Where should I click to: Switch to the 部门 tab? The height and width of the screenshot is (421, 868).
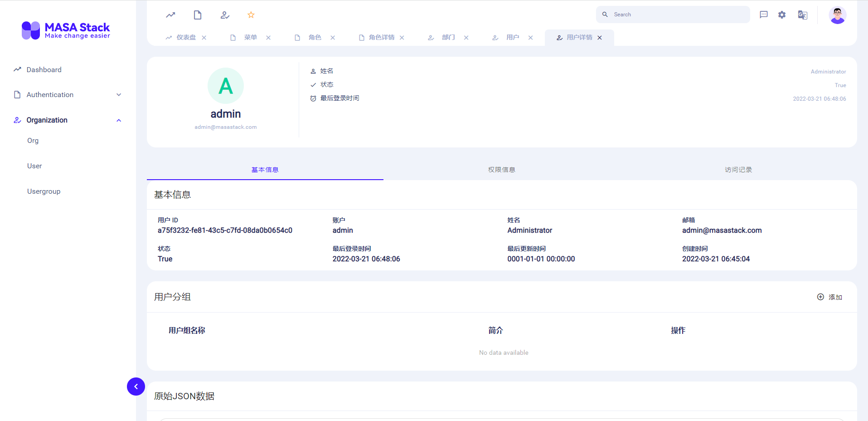pyautogui.click(x=449, y=37)
